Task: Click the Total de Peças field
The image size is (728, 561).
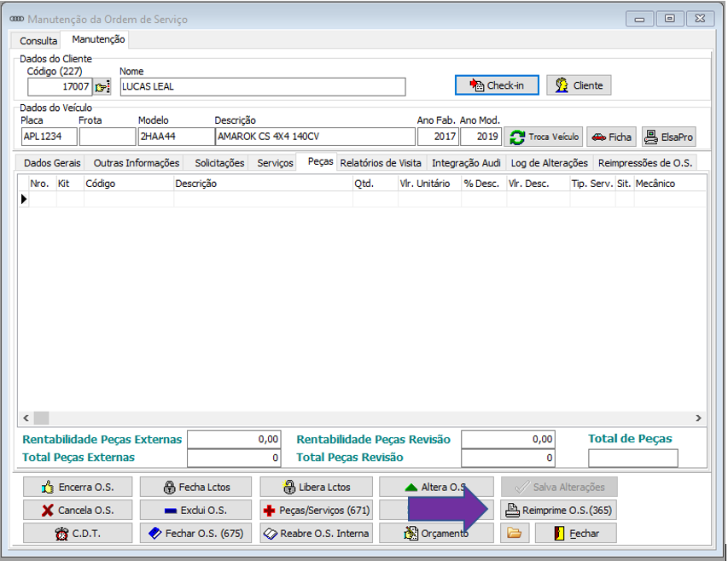Action: (632, 458)
